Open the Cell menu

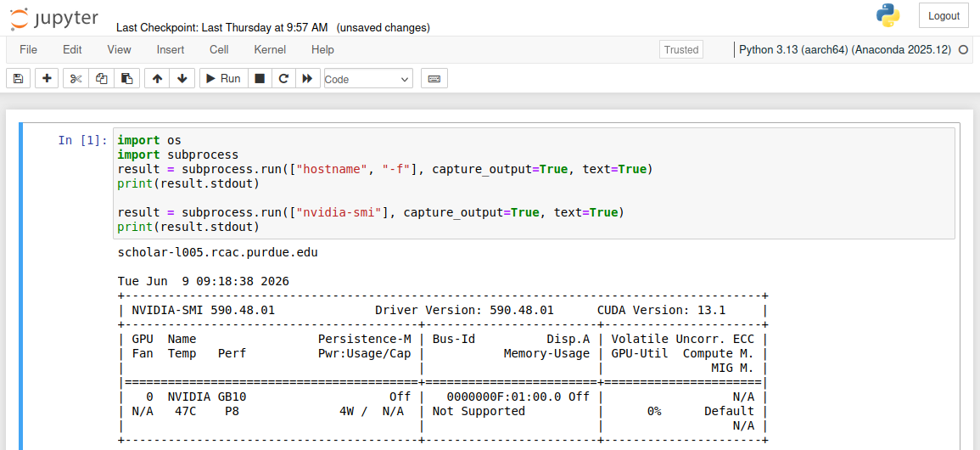coord(219,50)
